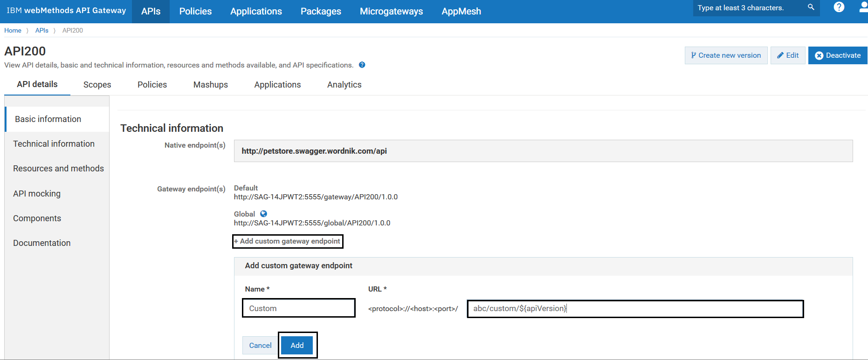Click Create new version button
The height and width of the screenshot is (360, 868).
(726, 55)
